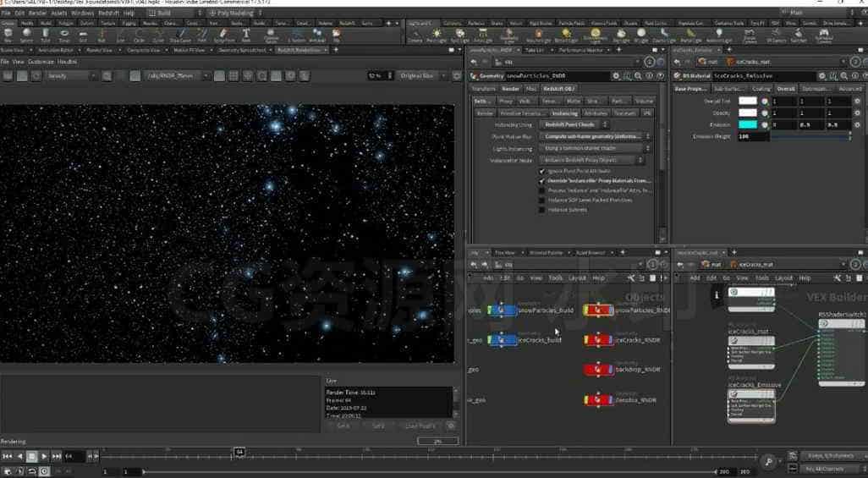Click Emission row gear on right edge
Screen dimensions: 868x478
[x=858, y=124]
